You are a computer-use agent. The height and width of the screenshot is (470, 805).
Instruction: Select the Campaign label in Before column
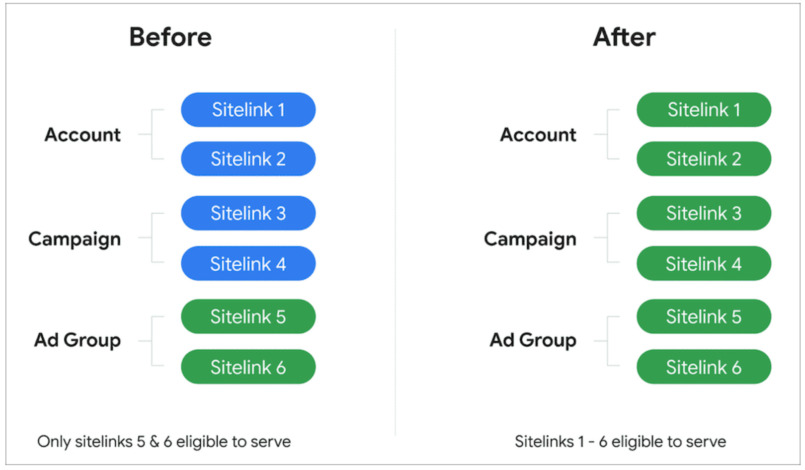(x=74, y=239)
